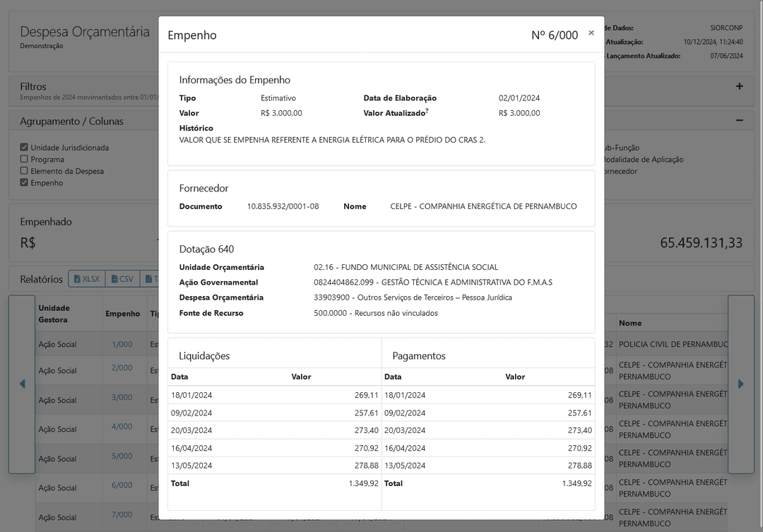Click Pagamentos date 09/02/2024
763x532 pixels.
coord(405,413)
